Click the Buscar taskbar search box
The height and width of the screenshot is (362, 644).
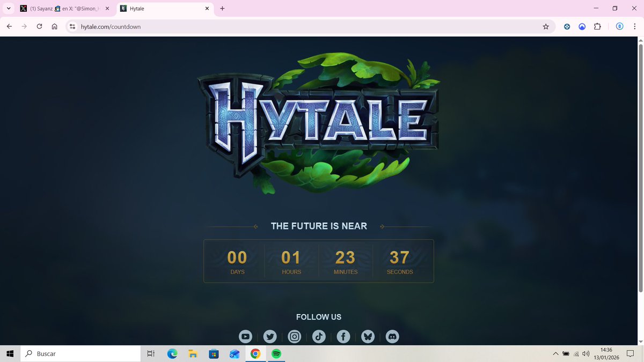(x=80, y=353)
